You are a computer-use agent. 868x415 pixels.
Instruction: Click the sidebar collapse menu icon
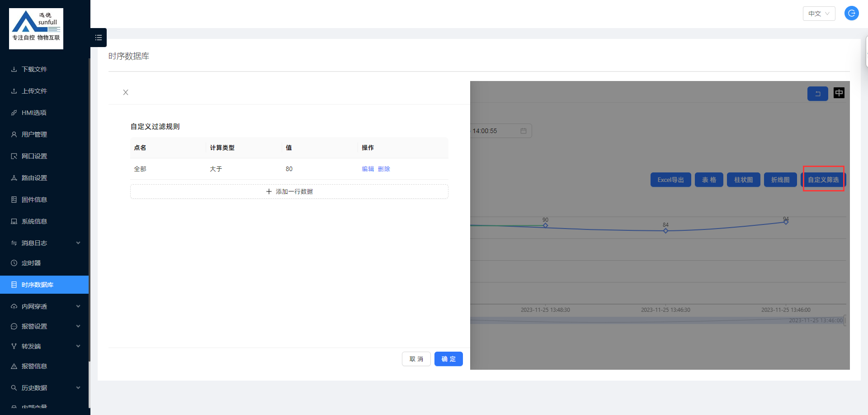[99, 38]
